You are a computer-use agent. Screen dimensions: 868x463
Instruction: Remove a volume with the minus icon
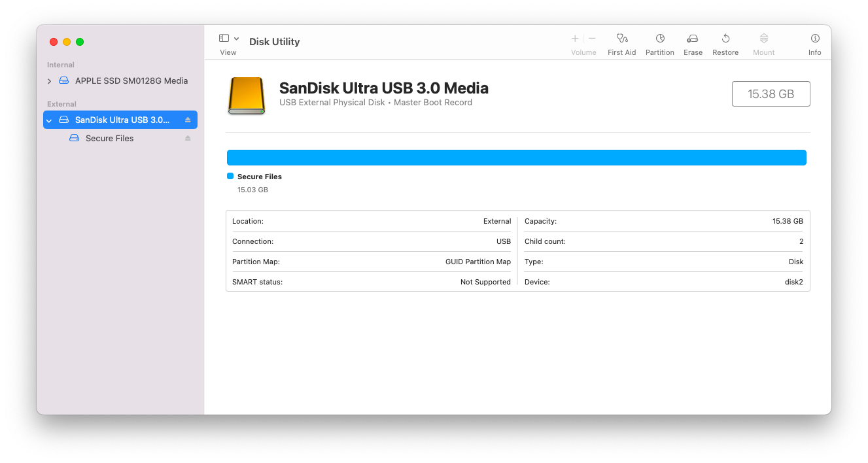point(592,39)
